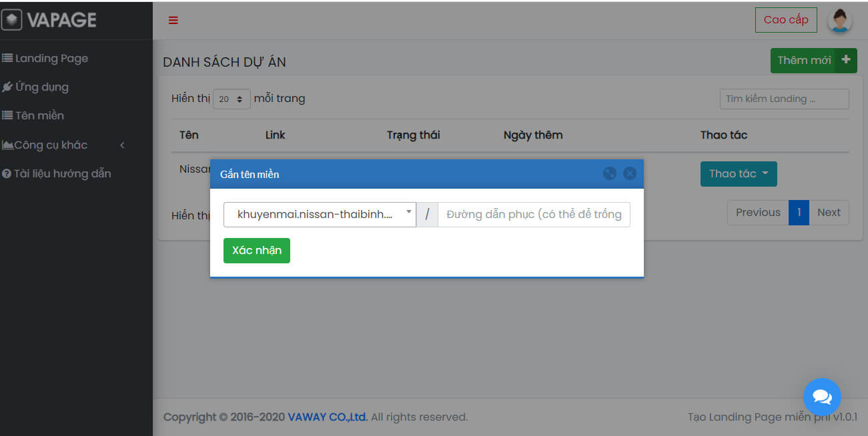
Task: Close the Gắn tên miền dialog
Action: [x=629, y=173]
